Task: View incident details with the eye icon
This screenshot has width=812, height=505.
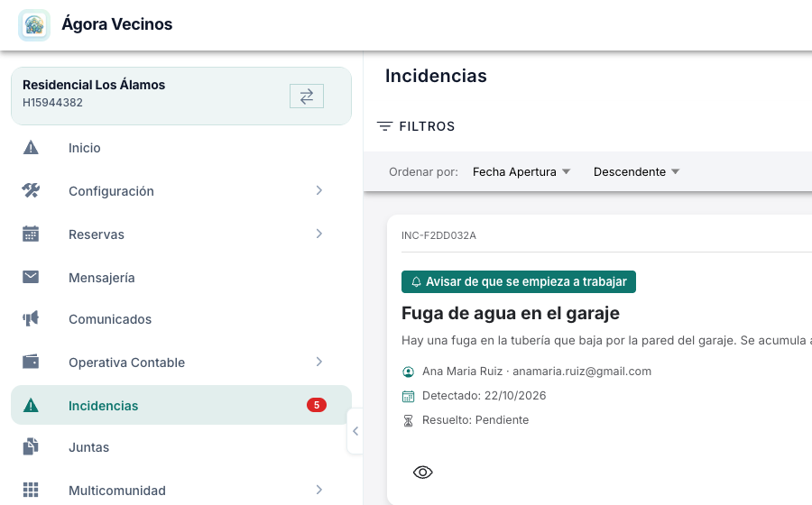Action: 422,472
